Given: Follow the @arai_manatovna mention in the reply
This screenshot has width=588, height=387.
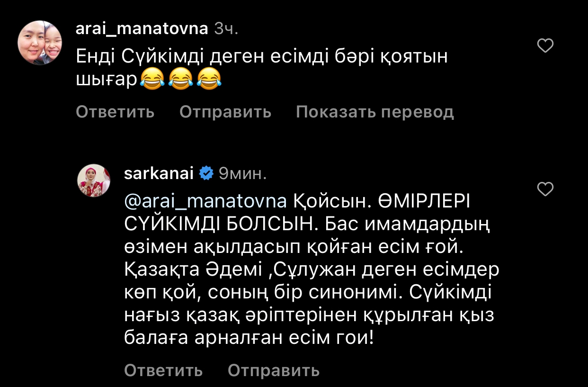Looking at the screenshot, I should 205,201.
